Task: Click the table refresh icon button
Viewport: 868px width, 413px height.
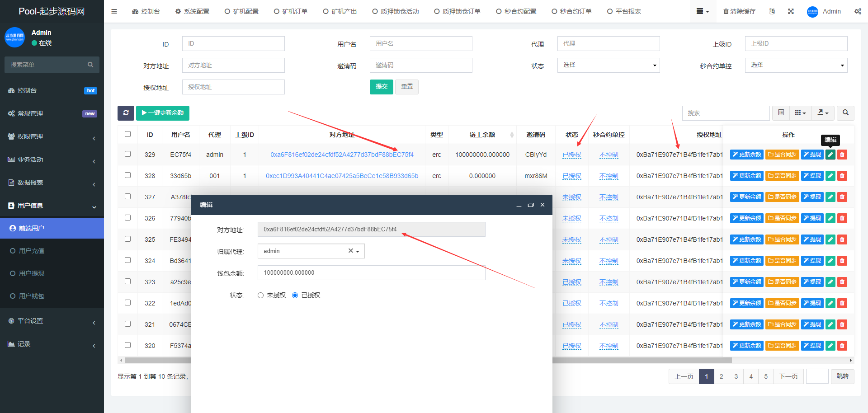Action: tap(126, 113)
